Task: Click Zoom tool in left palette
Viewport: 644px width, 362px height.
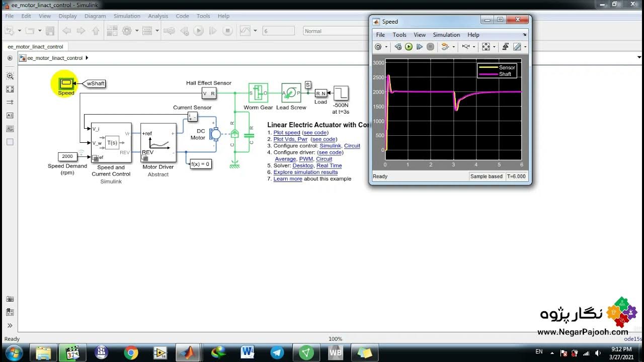Action: 10,76
